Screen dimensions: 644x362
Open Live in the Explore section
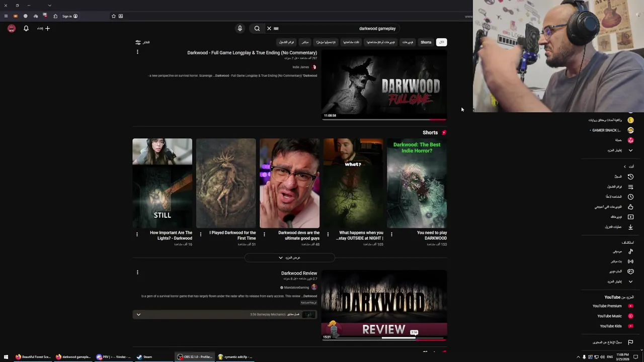pyautogui.click(x=622, y=261)
